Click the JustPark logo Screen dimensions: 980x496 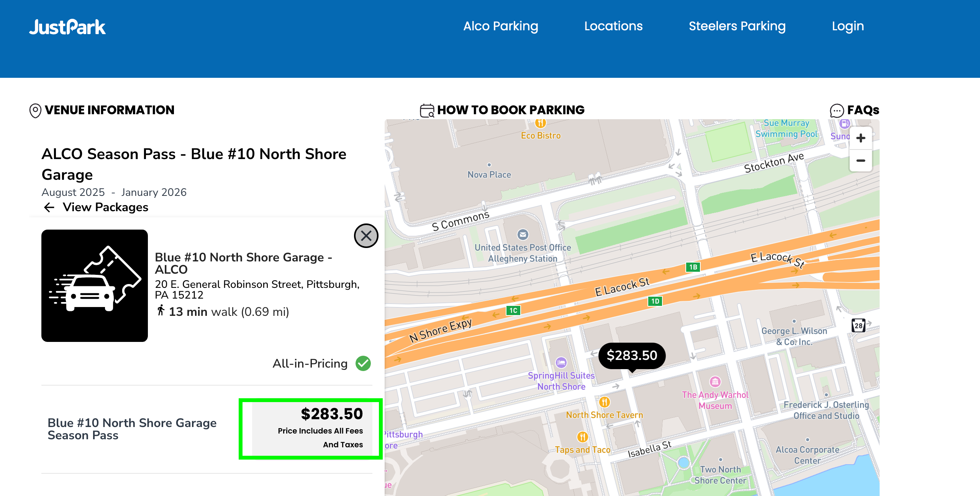[x=67, y=27]
